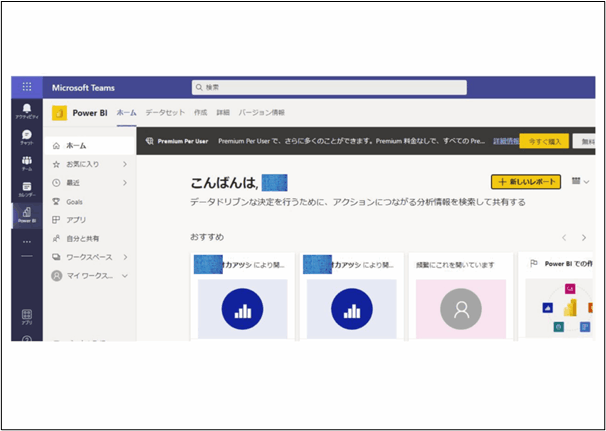Expand the お気に入り favorites chevron
Screen dimensions: 606x431
click(x=124, y=164)
